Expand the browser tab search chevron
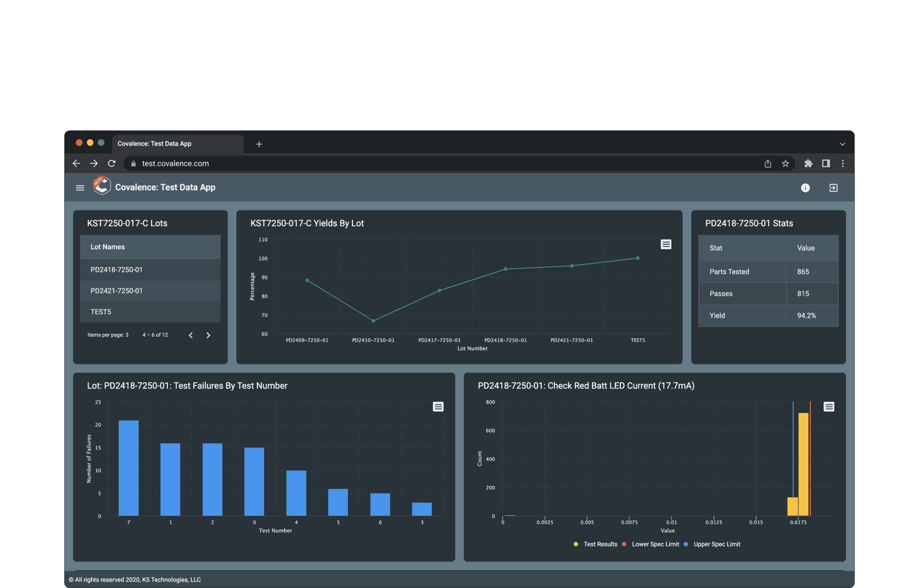Viewport: 919px width, 588px height. (842, 144)
